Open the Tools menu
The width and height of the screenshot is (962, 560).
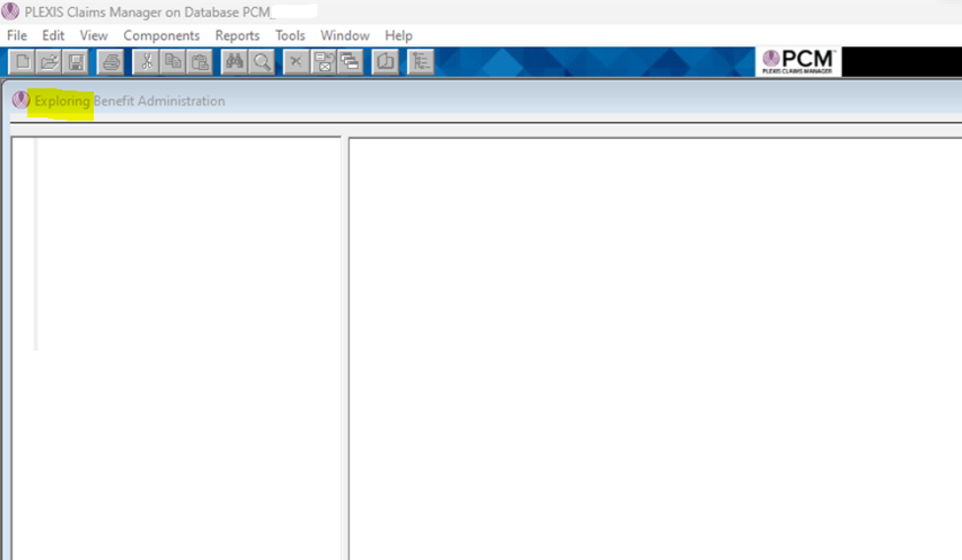click(x=290, y=35)
